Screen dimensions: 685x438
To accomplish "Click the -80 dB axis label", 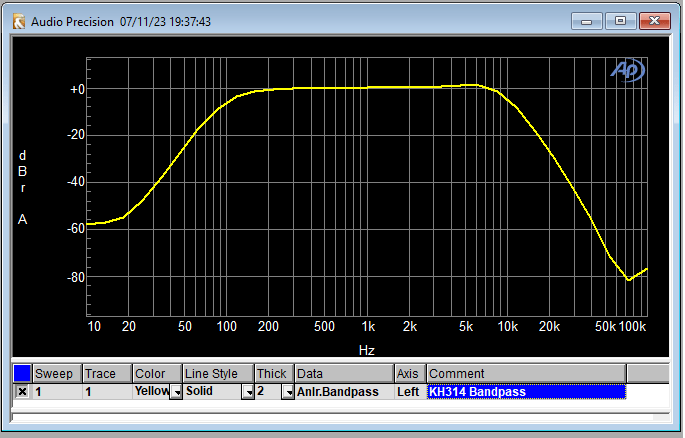I will 76,277.
